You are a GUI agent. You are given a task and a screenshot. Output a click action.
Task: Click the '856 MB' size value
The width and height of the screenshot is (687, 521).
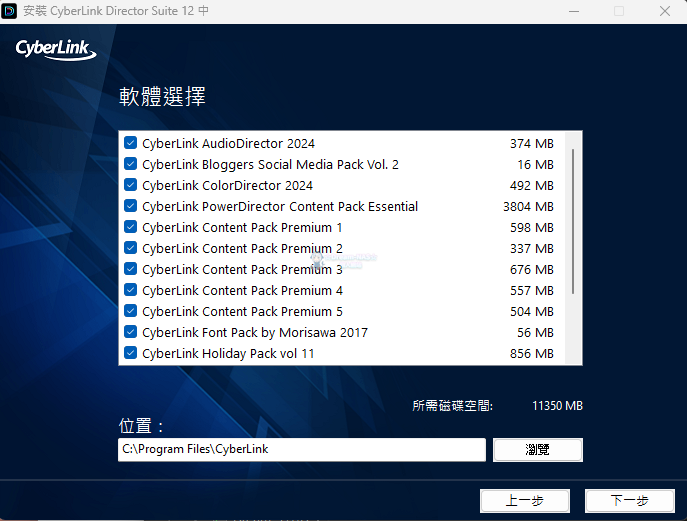tap(531, 354)
